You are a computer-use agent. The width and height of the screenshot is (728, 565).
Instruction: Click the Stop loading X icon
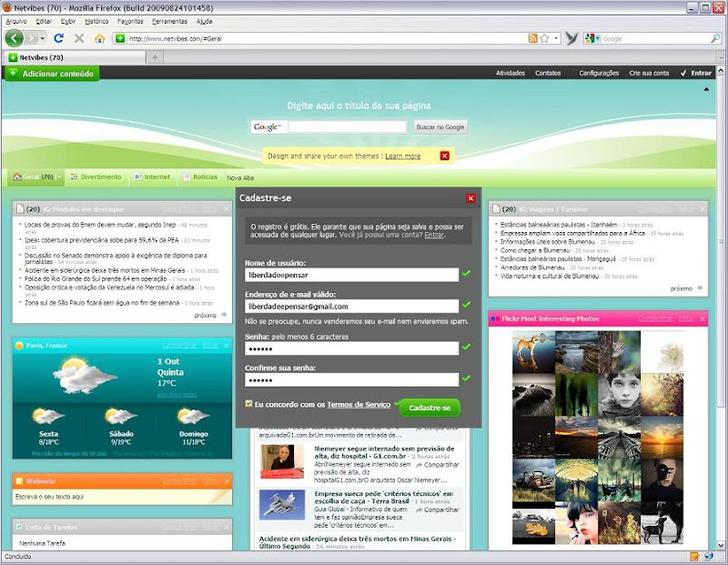click(x=79, y=38)
